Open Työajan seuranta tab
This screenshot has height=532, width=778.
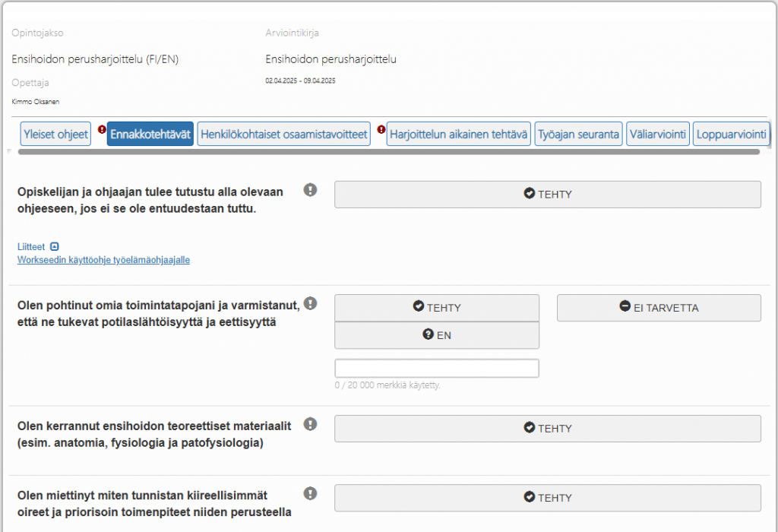click(x=578, y=135)
